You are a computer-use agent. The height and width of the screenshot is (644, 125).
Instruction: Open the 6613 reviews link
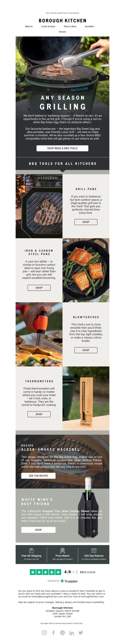tap(87, 572)
